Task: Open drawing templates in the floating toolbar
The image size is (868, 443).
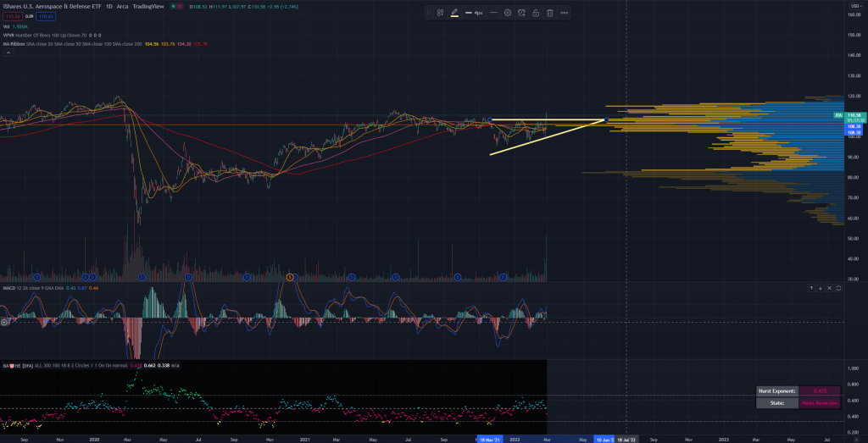Action: 441,13
